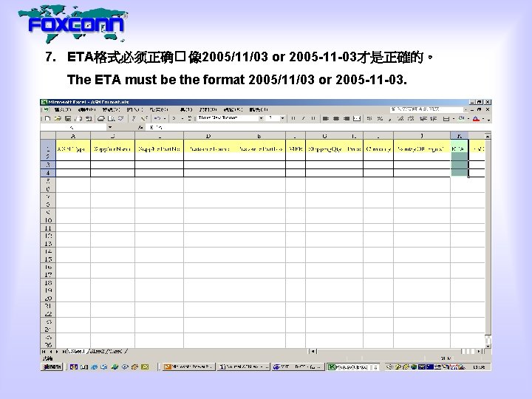
Task: Click the Open file folder icon
Action: click(x=58, y=118)
